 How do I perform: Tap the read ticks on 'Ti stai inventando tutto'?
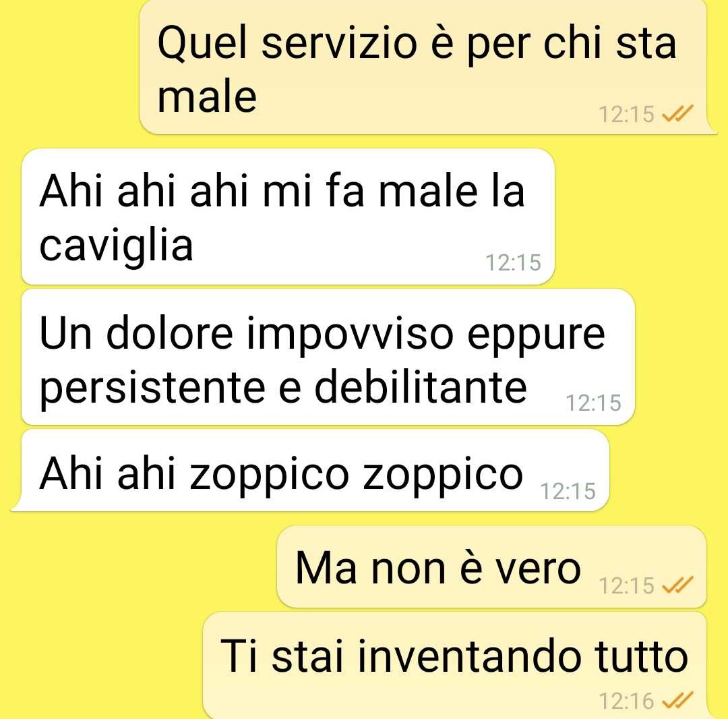pos(677,700)
